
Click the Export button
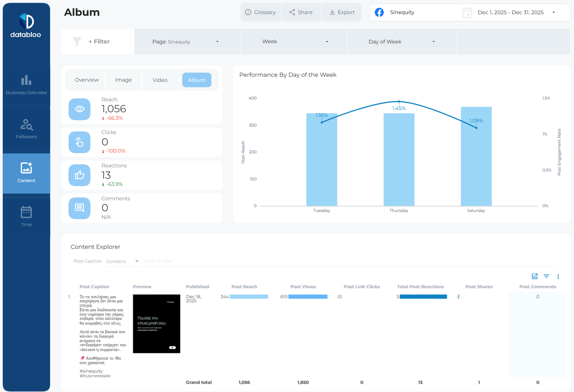click(x=342, y=12)
